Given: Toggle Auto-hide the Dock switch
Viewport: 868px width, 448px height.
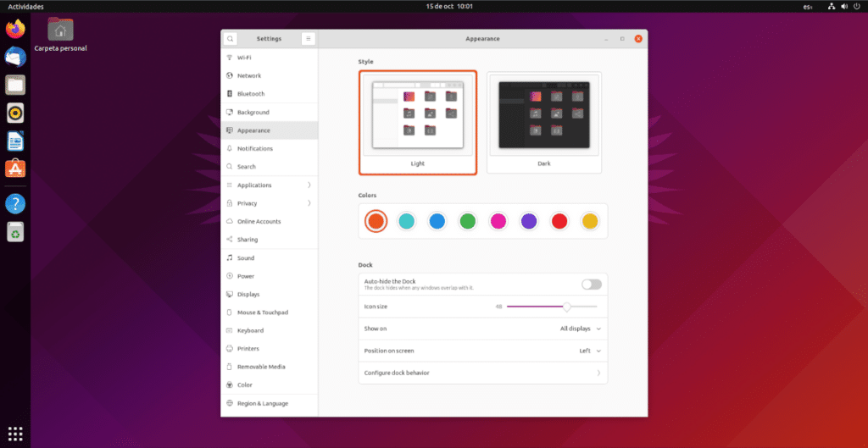Looking at the screenshot, I should [x=591, y=285].
